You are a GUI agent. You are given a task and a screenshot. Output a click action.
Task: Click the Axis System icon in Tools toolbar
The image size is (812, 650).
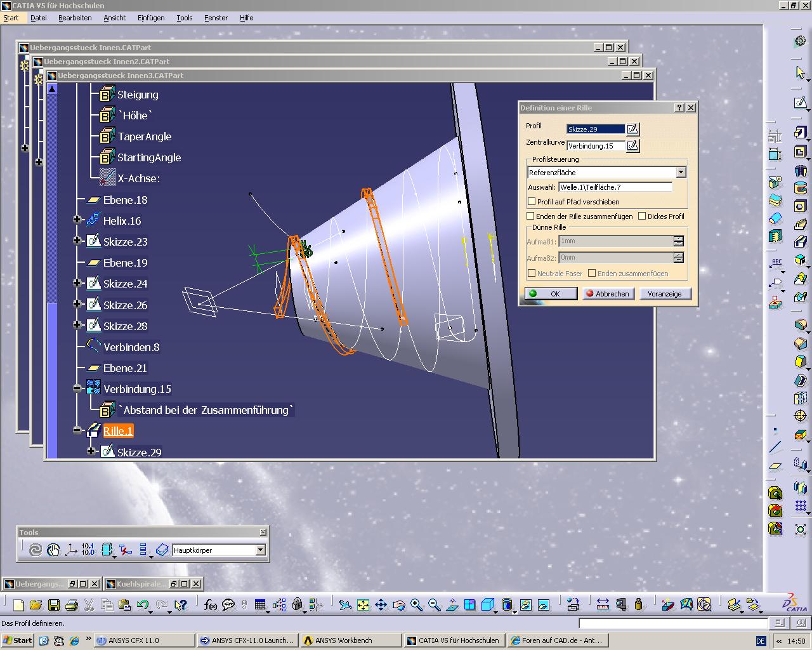(71, 550)
